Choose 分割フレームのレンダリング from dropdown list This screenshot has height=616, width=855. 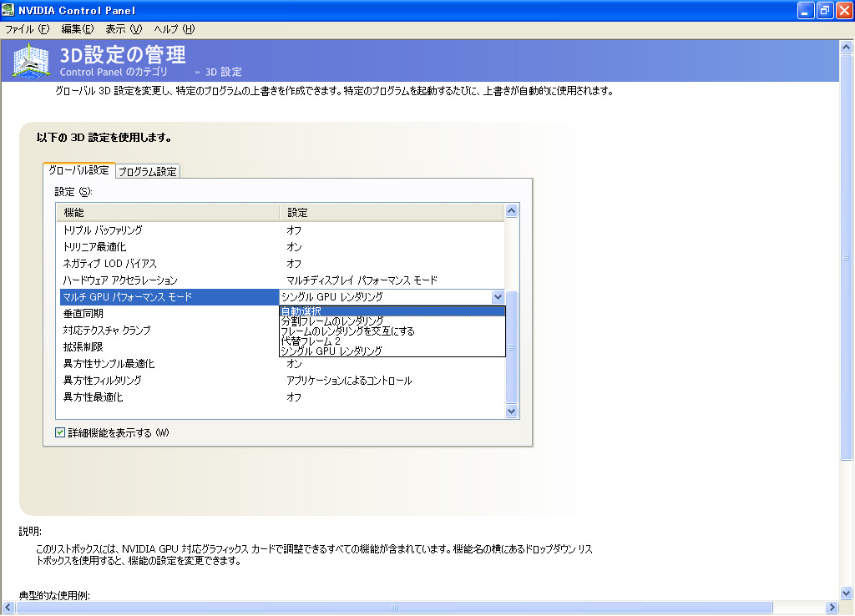[x=392, y=321]
